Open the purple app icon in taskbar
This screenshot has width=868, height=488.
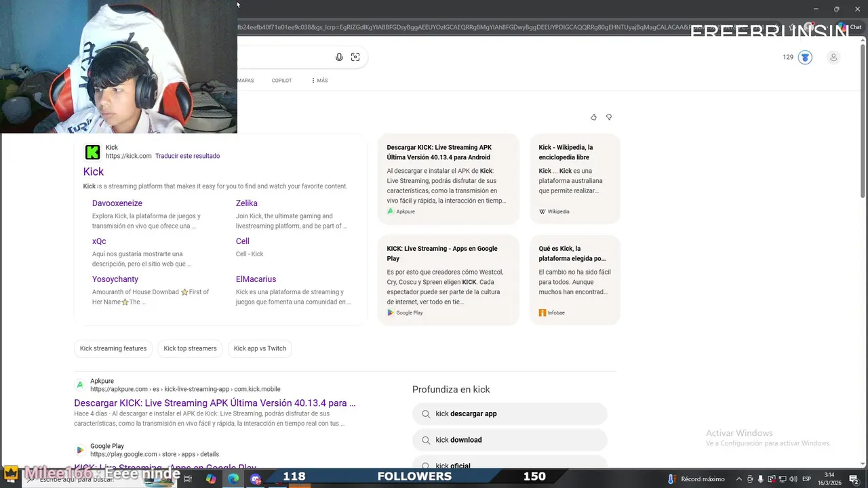tap(256, 479)
